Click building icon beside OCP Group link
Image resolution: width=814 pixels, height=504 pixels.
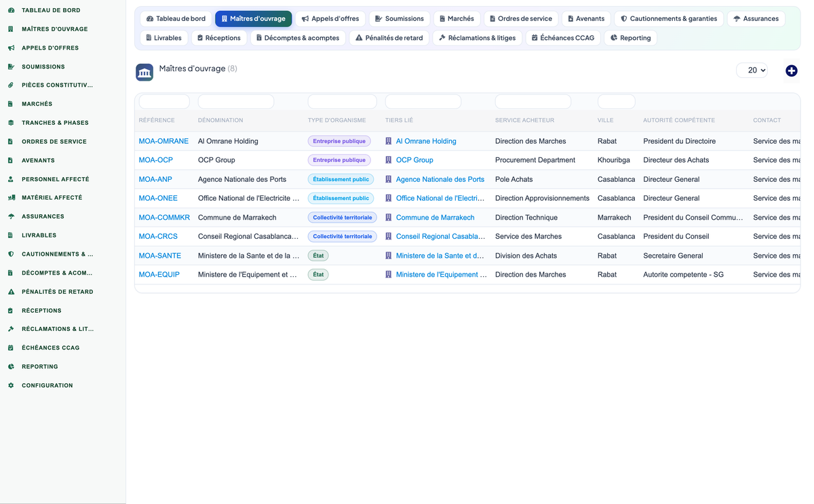coord(389,160)
